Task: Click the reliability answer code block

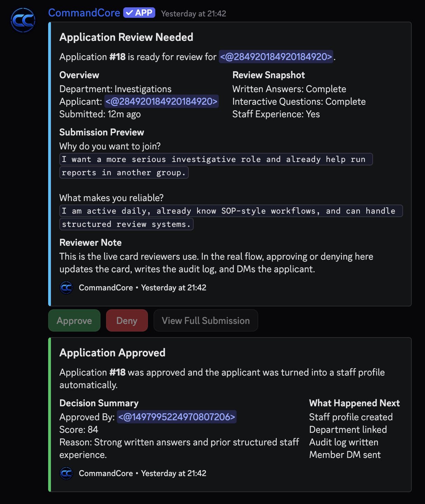Action: [x=230, y=211]
